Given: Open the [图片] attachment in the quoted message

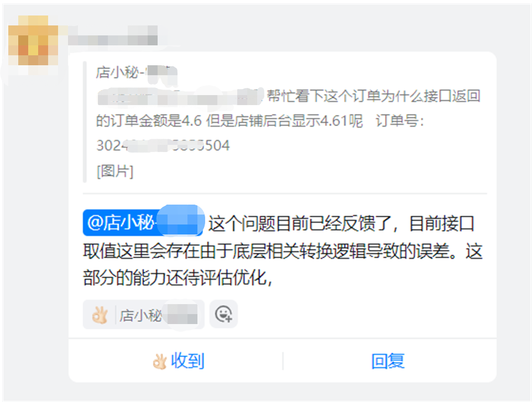Looking at the screenshot, I should [x=115, y=171].
